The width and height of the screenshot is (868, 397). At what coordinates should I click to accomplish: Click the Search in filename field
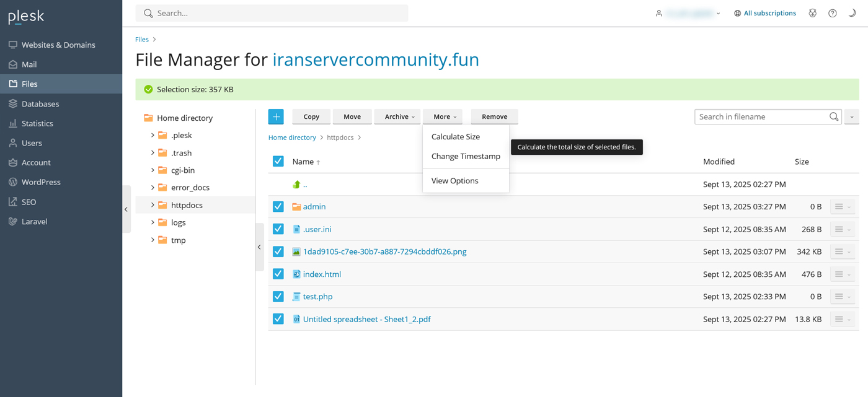pyautogui.click(x=761, y=116)
